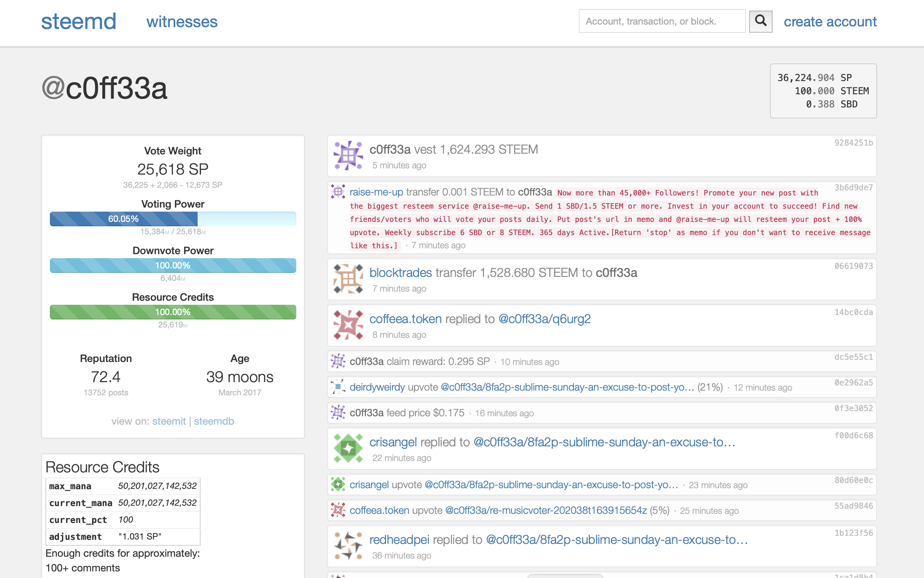Click crisangel avatar in replied row
Viewport: 924px width, 578px height.
(348, 448)
